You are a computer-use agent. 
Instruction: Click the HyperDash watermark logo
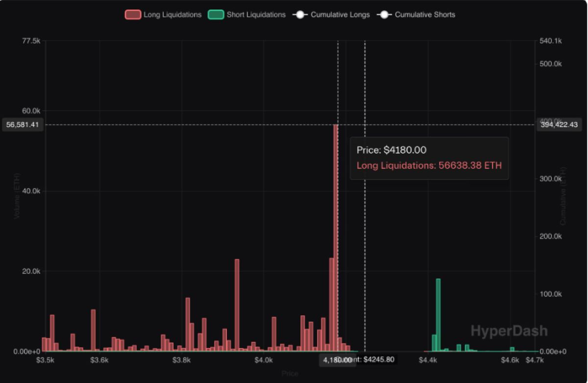pos(509,331)
